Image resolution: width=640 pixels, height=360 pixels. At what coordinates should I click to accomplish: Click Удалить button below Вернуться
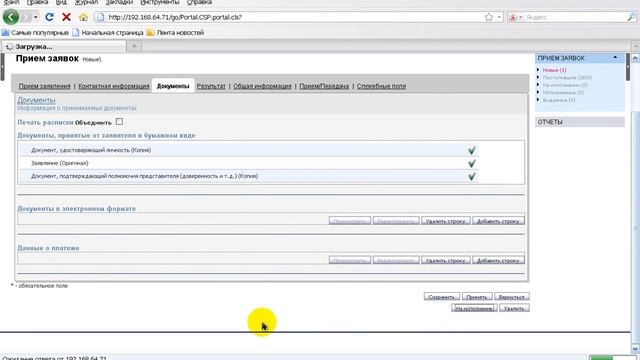[x=514, y=308]
